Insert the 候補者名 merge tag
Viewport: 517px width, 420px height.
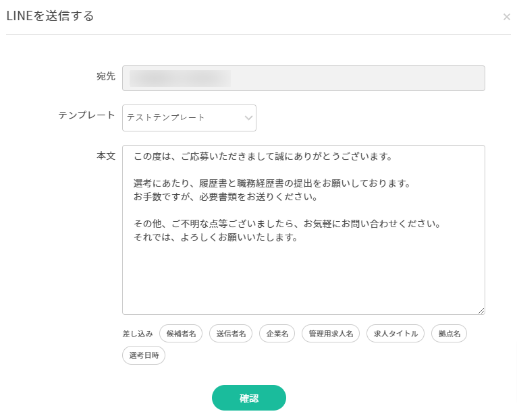click(x=181, y=334)
